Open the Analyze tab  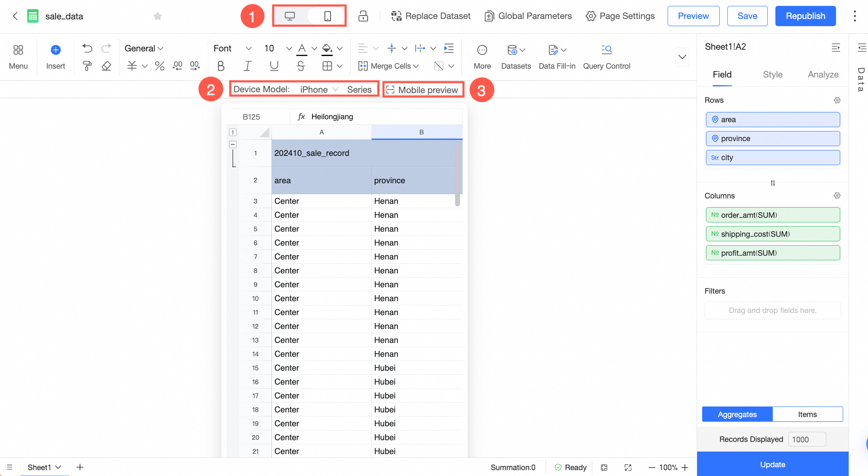[x=823, y=75]
